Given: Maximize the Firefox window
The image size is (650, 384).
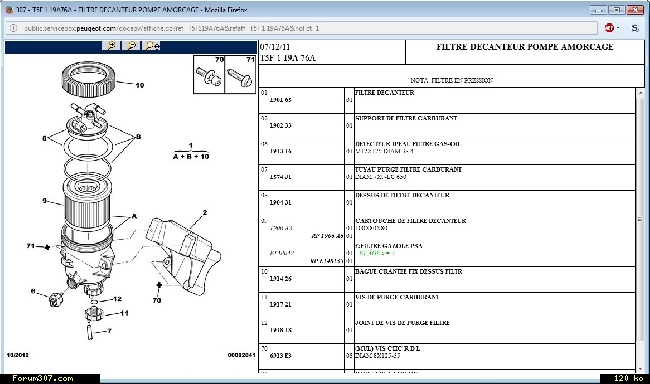Looking at the screenshot, I should (x=617, y=9).
